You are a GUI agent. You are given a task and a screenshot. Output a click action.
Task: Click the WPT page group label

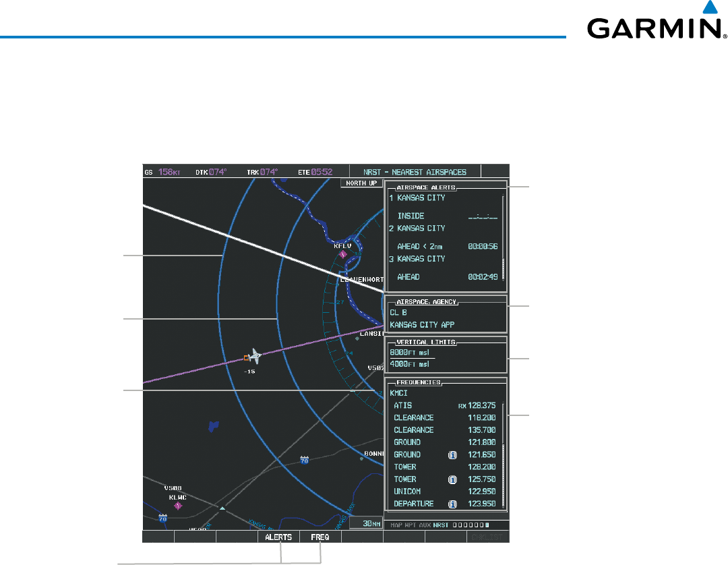pyautogui.click(x=411, y=525)
